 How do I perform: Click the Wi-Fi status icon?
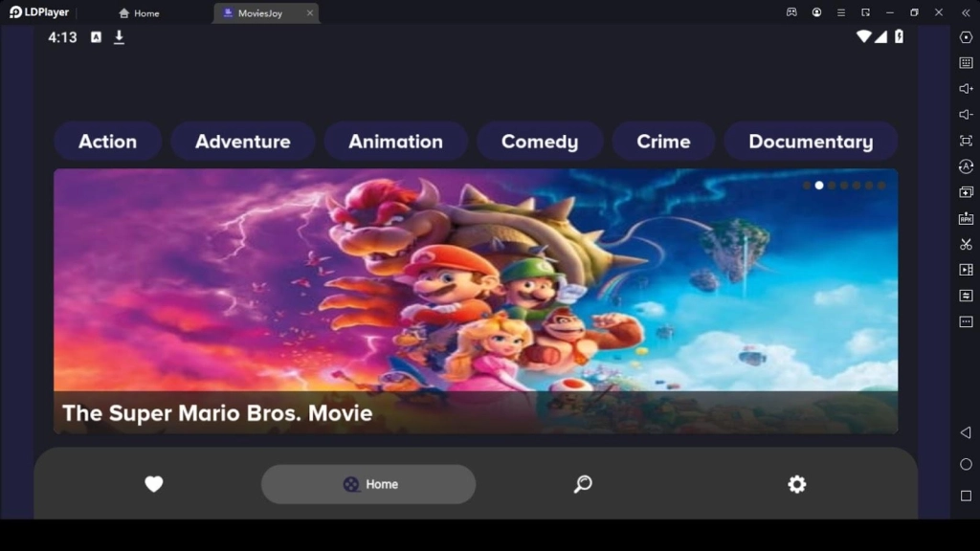pos(864,36)
